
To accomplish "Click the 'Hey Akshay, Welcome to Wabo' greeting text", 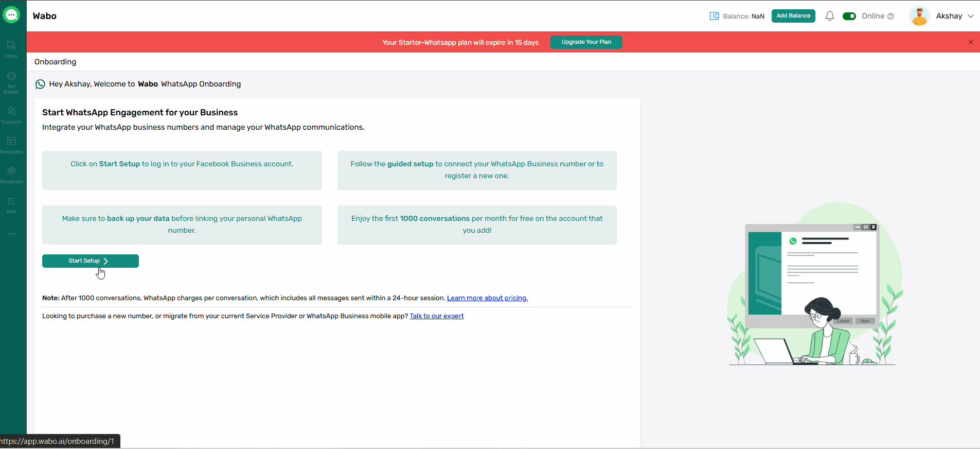I will tap(145, 84).
